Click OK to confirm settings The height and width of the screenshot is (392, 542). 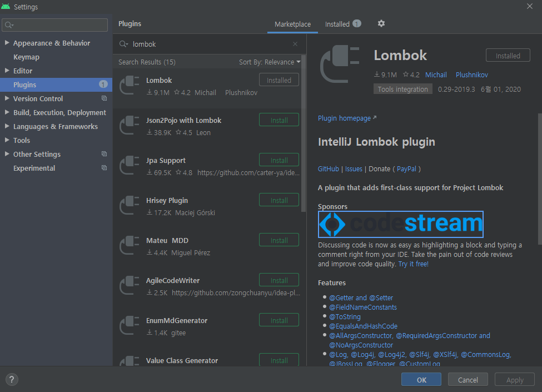pyautogui.click(x=421, y=380)
